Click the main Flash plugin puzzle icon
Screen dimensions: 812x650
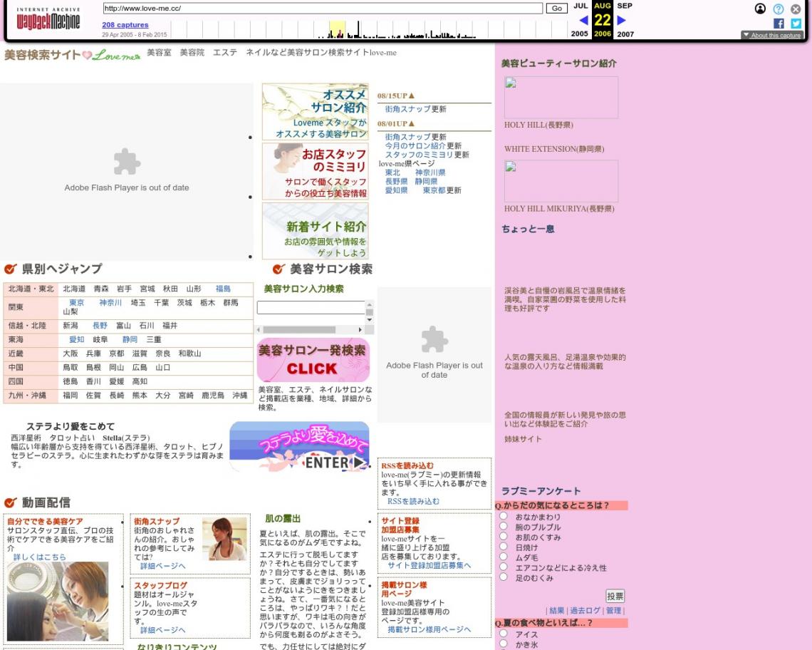127,161
